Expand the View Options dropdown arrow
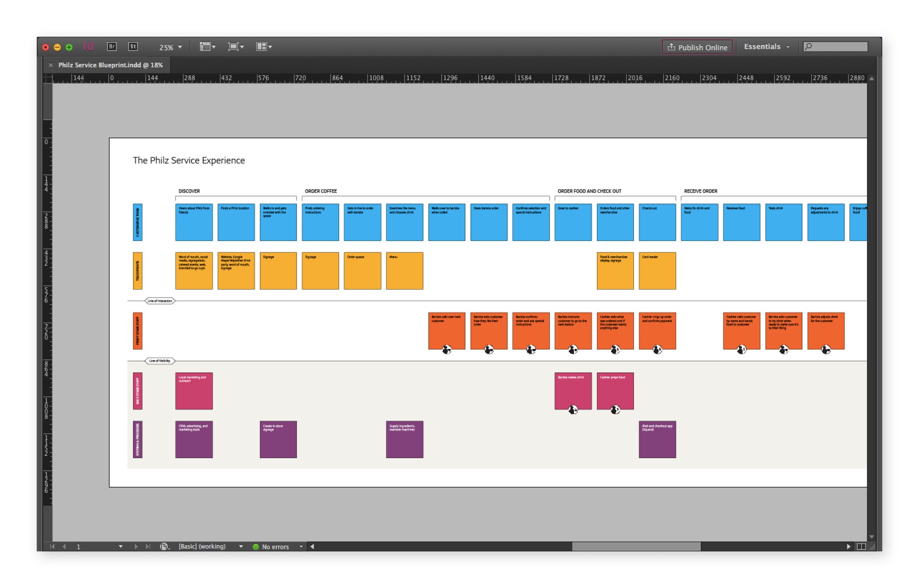 (214, 47)
